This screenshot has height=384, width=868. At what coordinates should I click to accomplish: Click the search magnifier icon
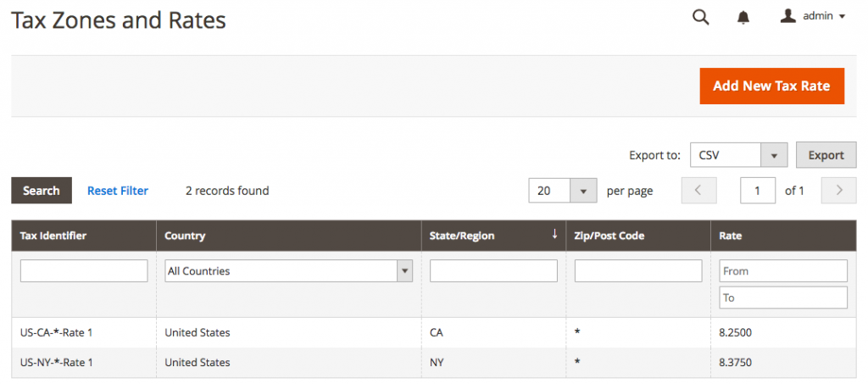click(700, 17)
